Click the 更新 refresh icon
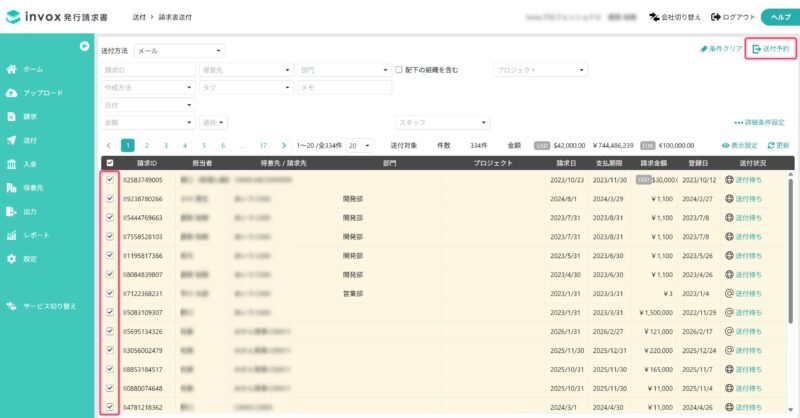Screen dimensions: 800x418 coord(771,145)
